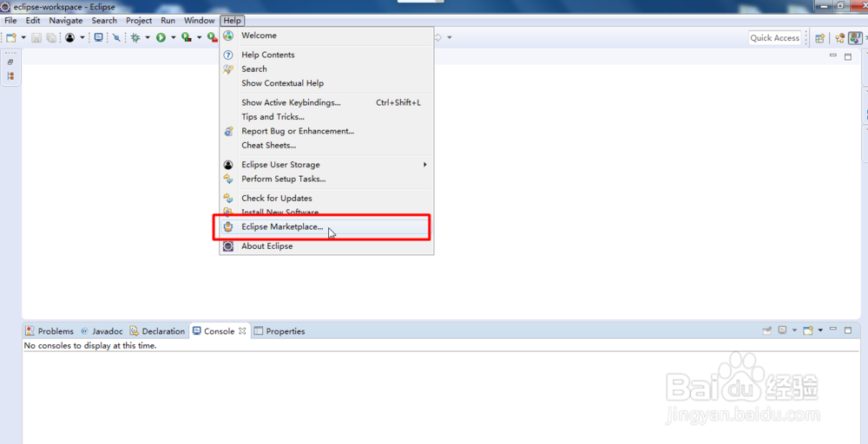Click the Skip All Breakpoints icon
This screenshot has height=444, width=868.
[x=116, y=37]
